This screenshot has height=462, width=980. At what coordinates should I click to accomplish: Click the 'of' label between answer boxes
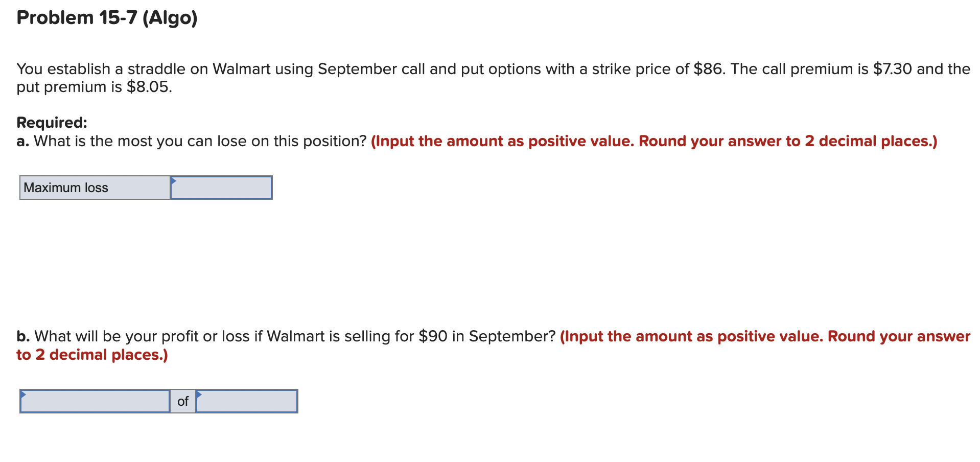click(x=183, y=402)
